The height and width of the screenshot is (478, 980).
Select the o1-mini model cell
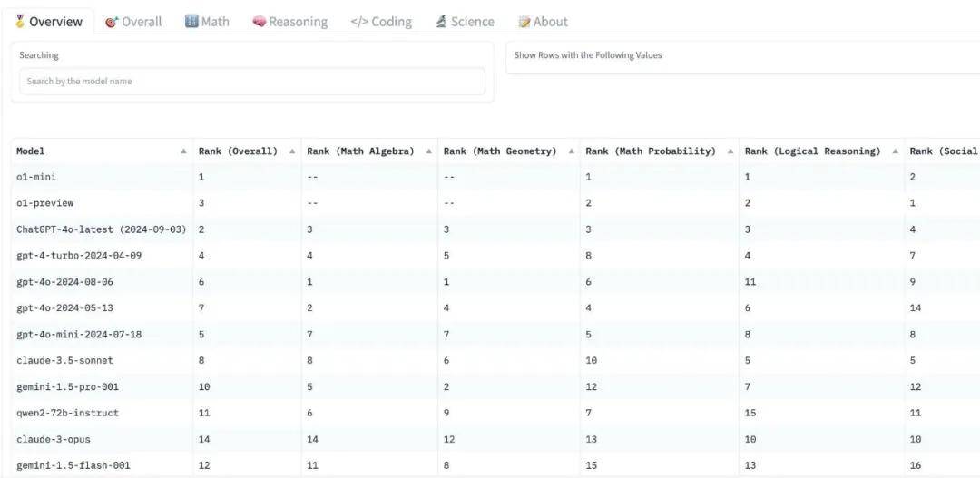[36, 177]
